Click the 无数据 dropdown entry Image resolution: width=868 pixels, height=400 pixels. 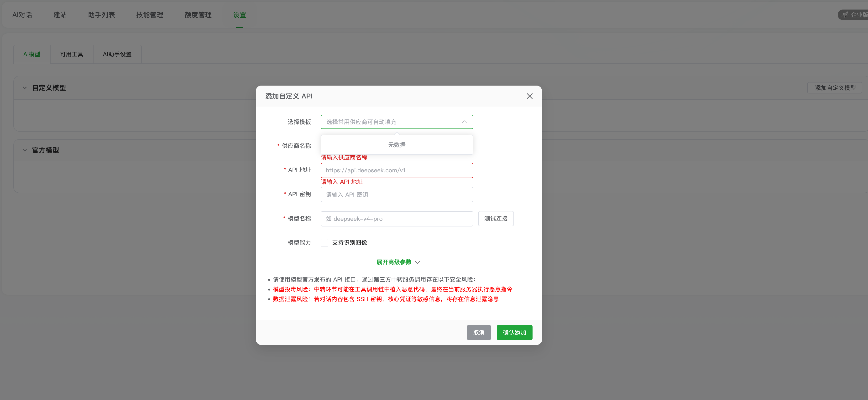coord(397,145)
